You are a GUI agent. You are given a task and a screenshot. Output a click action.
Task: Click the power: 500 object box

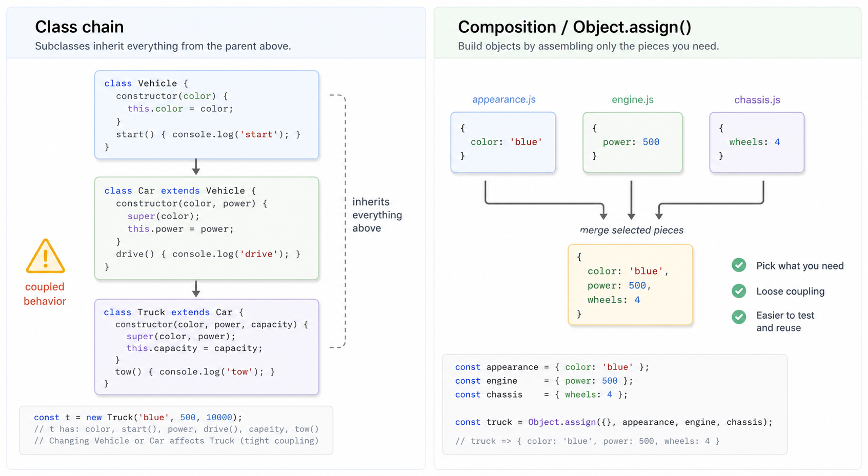coord(633,142)
